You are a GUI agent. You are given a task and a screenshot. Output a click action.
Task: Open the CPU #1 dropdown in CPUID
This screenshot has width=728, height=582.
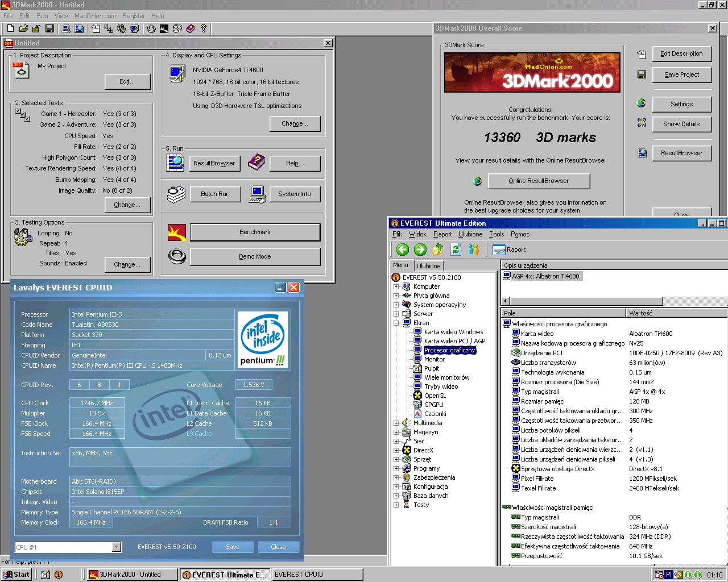tap(117, 547)
